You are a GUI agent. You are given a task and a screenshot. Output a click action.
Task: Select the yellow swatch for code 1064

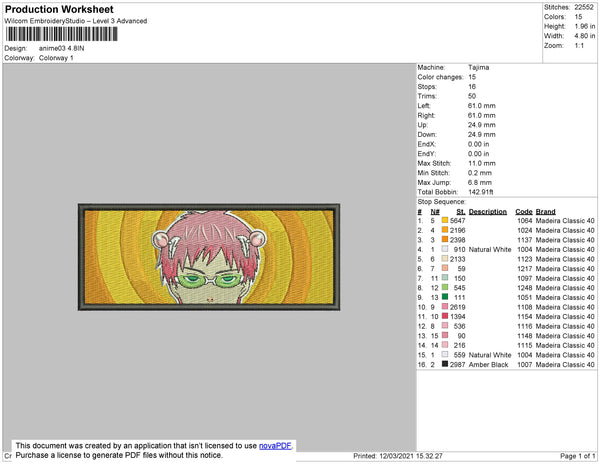(445, 220)
